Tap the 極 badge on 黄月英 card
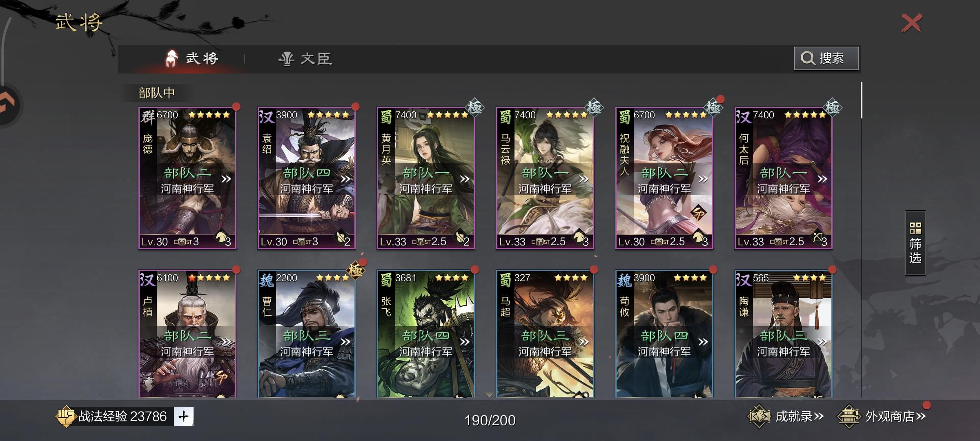The image size is (980, 441). [474, 108]
